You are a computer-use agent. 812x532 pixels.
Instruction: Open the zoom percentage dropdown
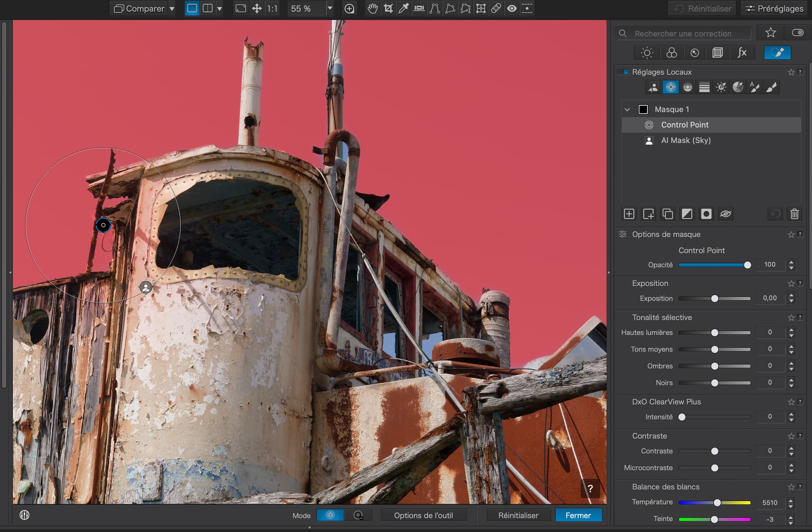tap(330, 8)
